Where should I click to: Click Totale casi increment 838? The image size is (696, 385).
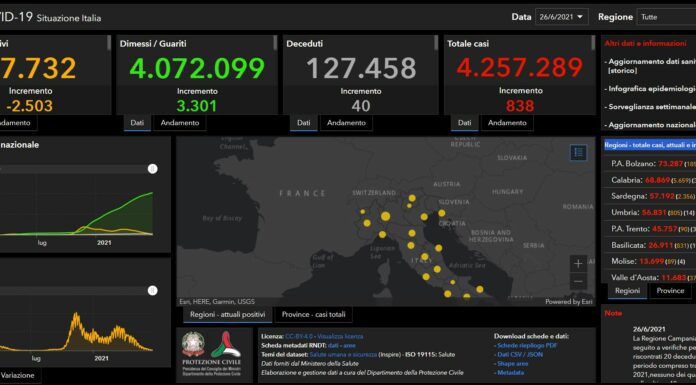(x=520, y=106)
